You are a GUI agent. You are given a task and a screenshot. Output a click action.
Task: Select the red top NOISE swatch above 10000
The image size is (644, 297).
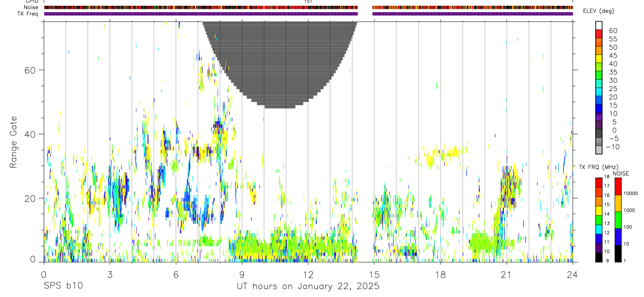tap(618, 186)
